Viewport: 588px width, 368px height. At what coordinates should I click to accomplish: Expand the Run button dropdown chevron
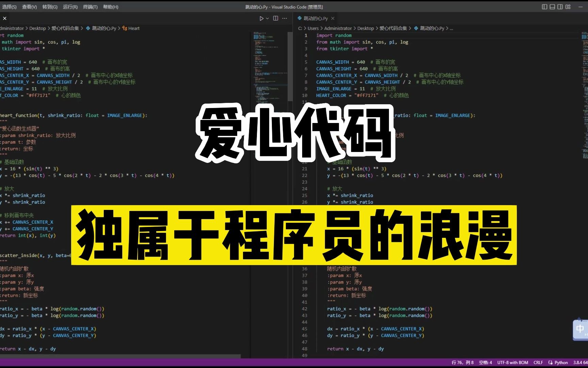(267, 18)
